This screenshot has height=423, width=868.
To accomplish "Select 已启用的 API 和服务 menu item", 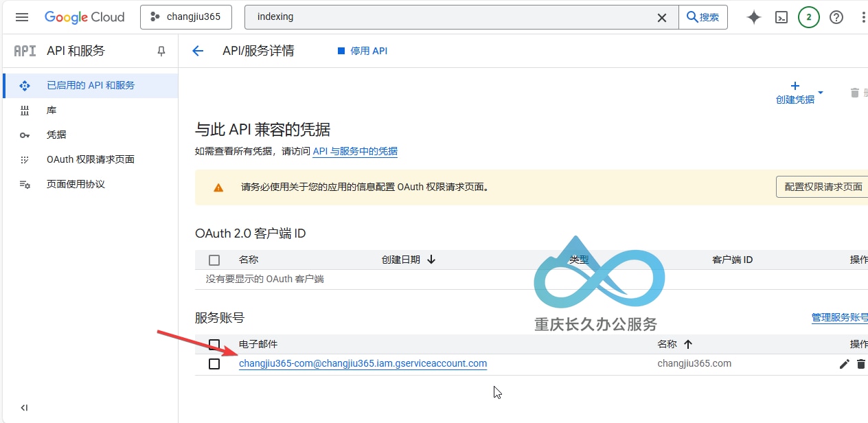I will [x=90, y=86].
